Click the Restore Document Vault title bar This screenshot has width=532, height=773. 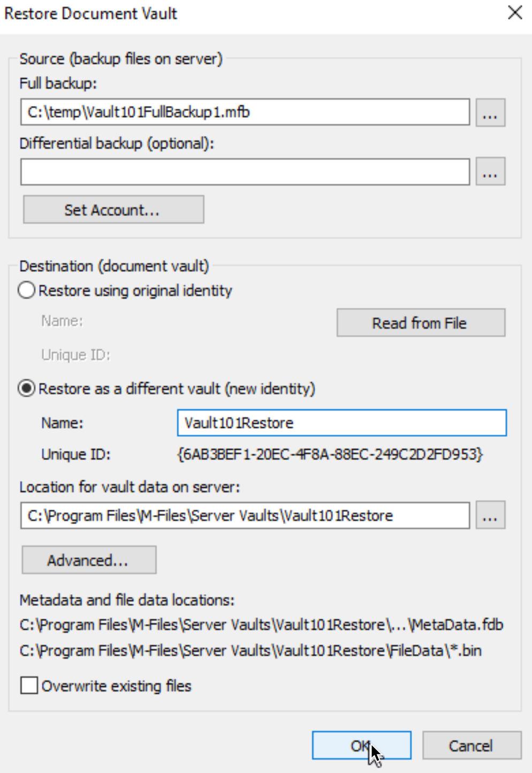[x=252, y=13]
